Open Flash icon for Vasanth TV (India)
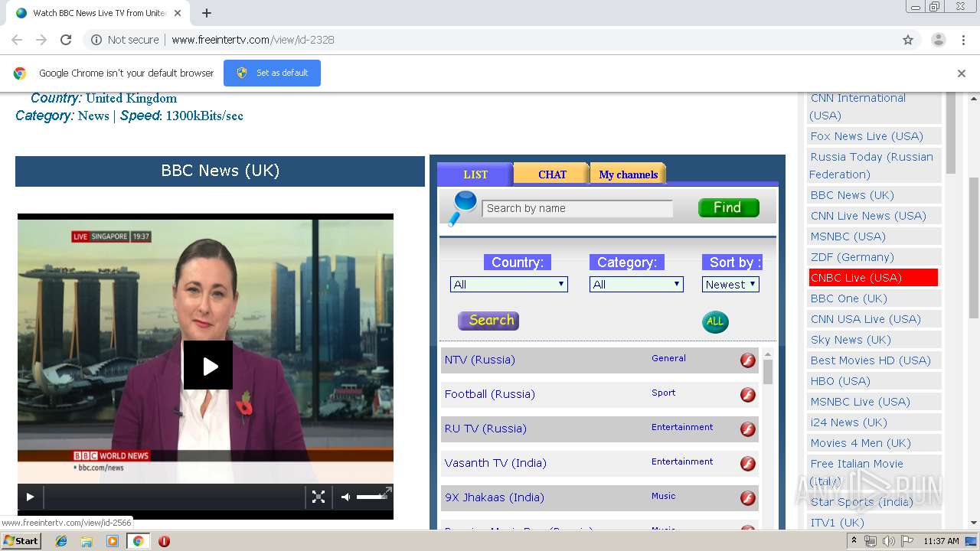The width and height of the screenshot is (980, 551). [748, 464]
